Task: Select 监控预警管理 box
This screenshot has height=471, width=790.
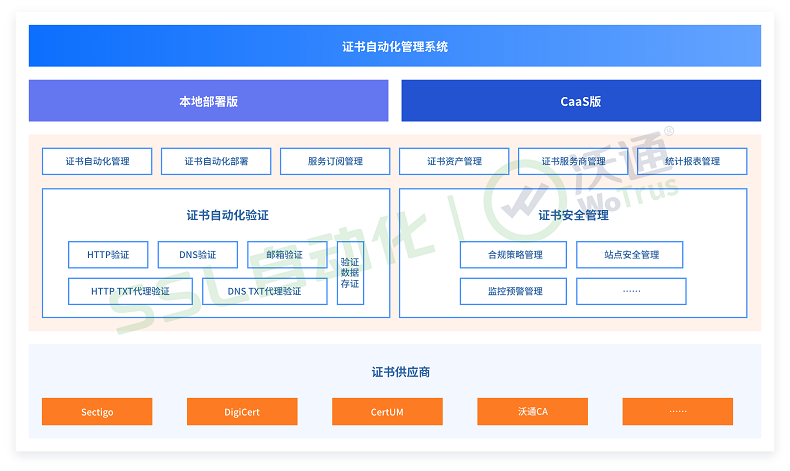Action: (514, 291)
